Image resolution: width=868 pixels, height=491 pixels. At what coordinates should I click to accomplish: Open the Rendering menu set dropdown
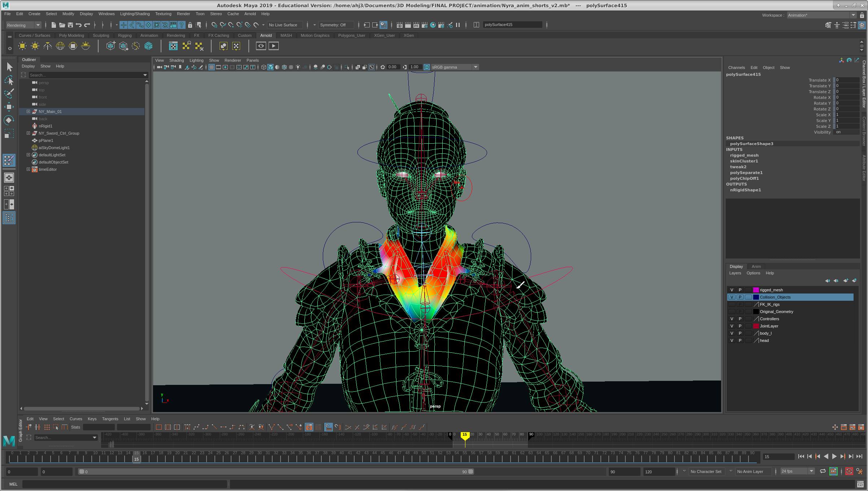click(38, 25)
